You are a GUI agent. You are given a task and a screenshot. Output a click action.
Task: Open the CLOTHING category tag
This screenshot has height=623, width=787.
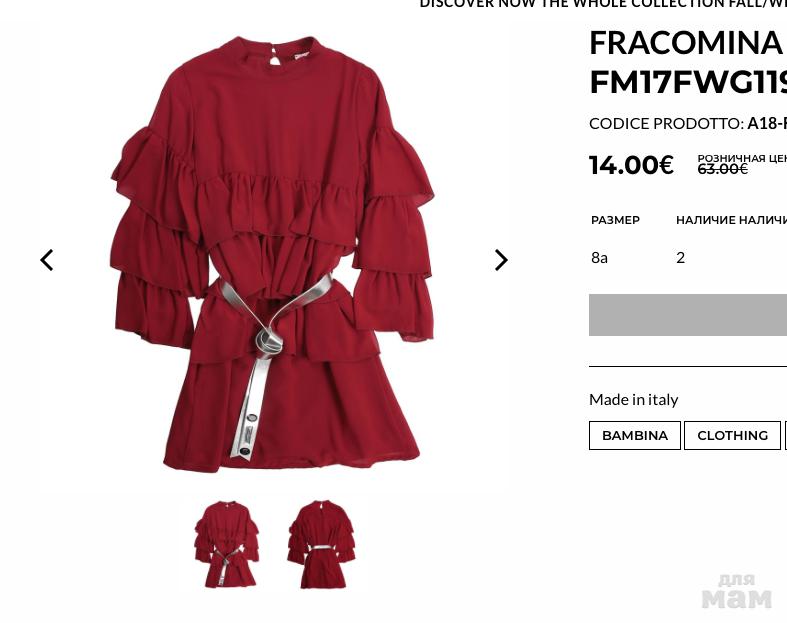click(x=732, y=435)
